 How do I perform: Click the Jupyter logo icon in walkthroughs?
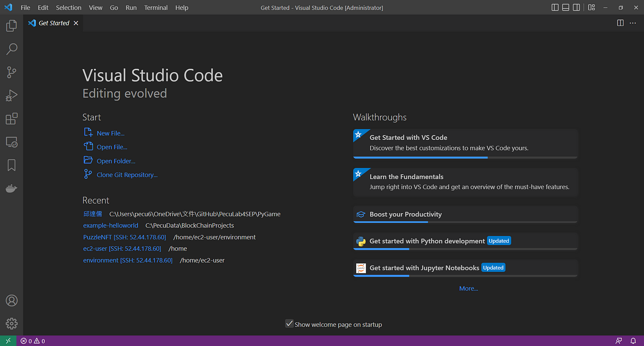361,268
